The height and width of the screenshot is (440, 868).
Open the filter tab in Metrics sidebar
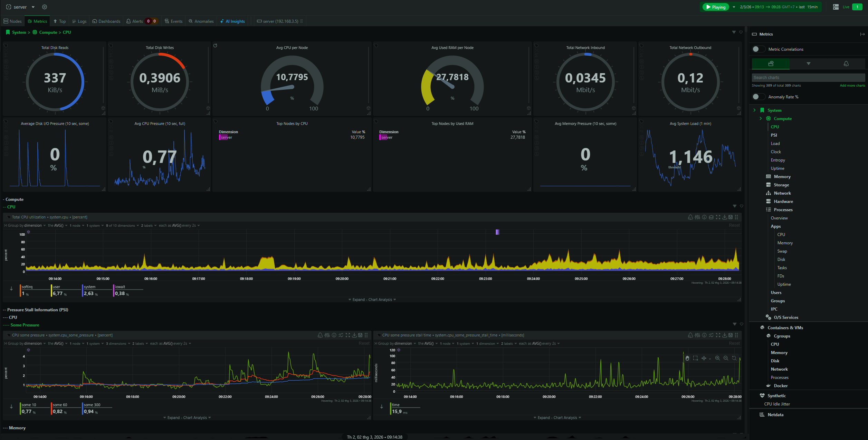coord(808,63)
